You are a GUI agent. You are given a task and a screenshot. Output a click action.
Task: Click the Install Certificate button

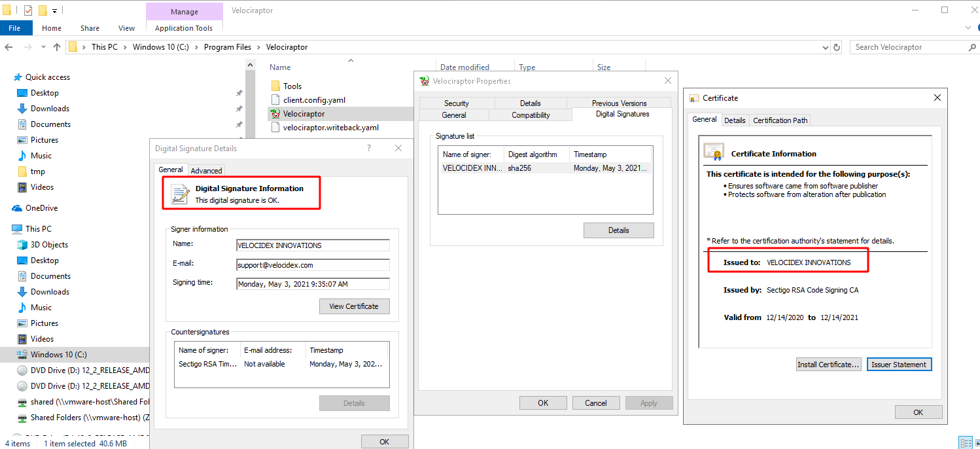point(828,365)
